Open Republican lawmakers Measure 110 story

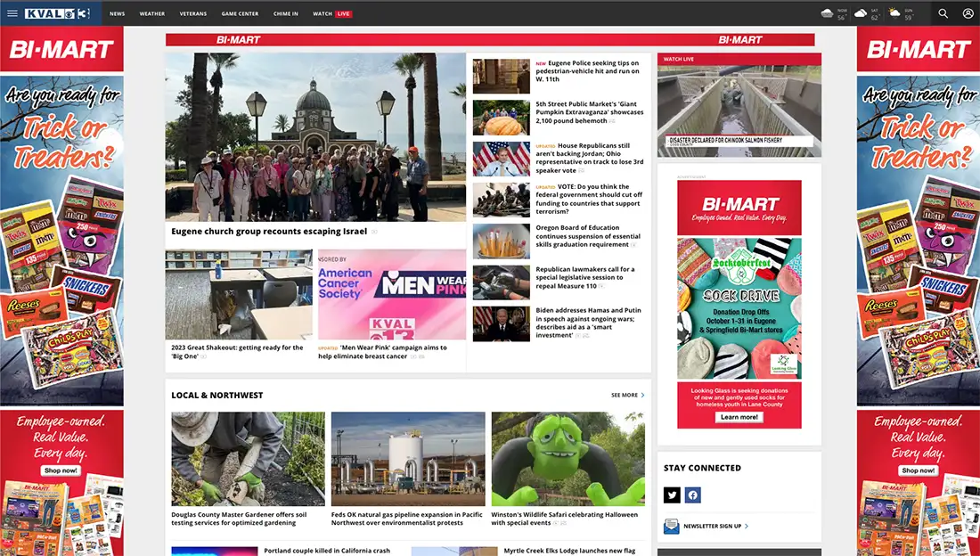[585, 278]
